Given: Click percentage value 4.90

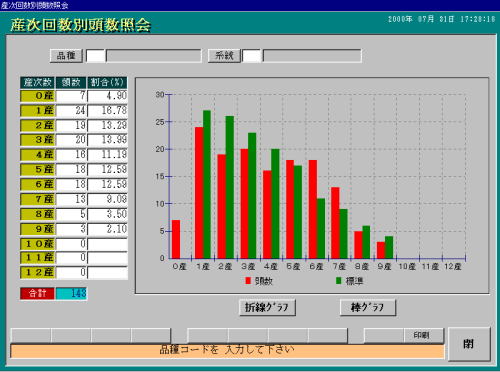Looking at the screenshot, I should 108,96.
